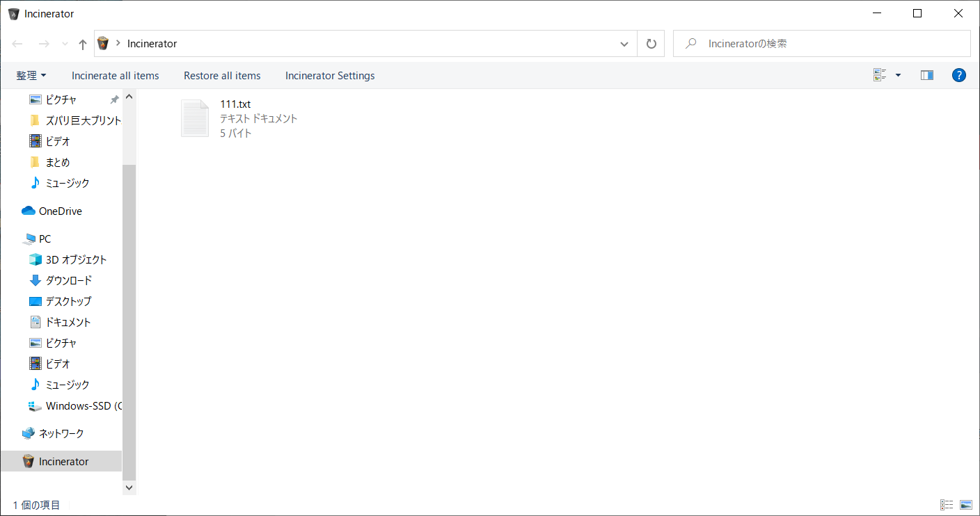Toggle the preview pane icon

926,75
